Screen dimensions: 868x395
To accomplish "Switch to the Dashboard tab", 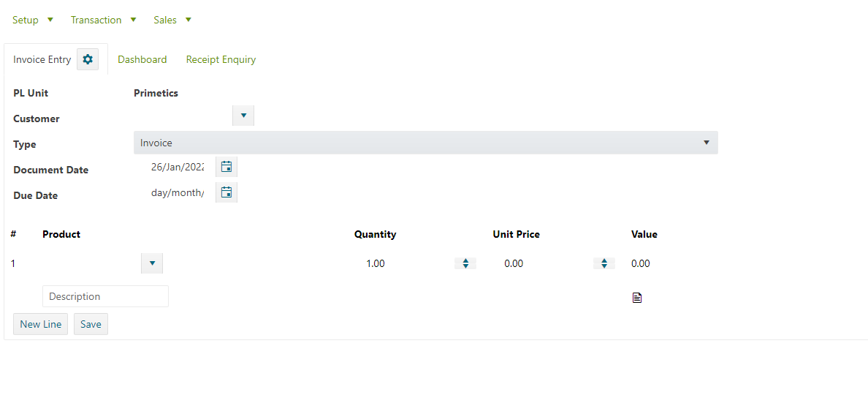I will (x=142, y=59).
